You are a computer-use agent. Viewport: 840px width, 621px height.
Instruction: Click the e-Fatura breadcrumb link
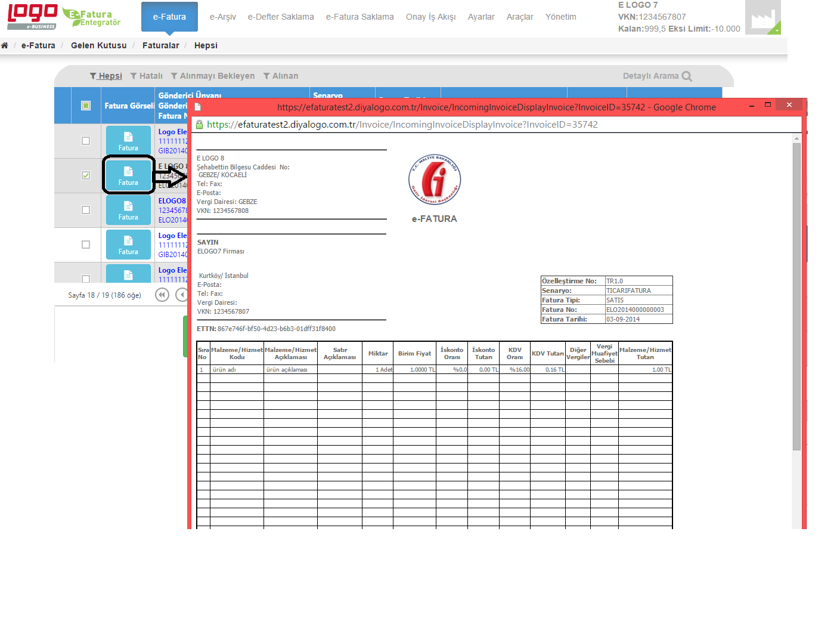coord(38,45)
